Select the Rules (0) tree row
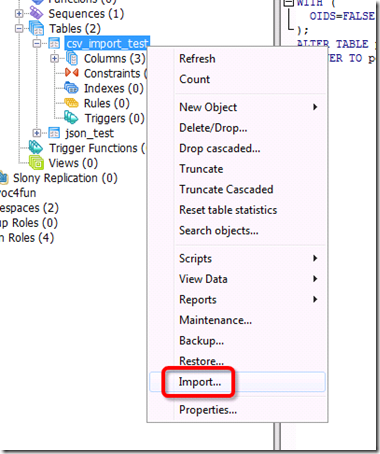 pos(107,103)
